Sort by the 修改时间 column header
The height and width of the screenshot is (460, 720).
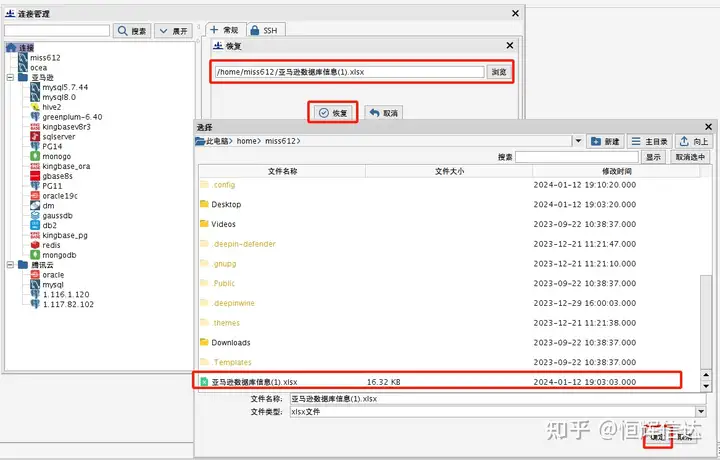(x=616, y=171)
